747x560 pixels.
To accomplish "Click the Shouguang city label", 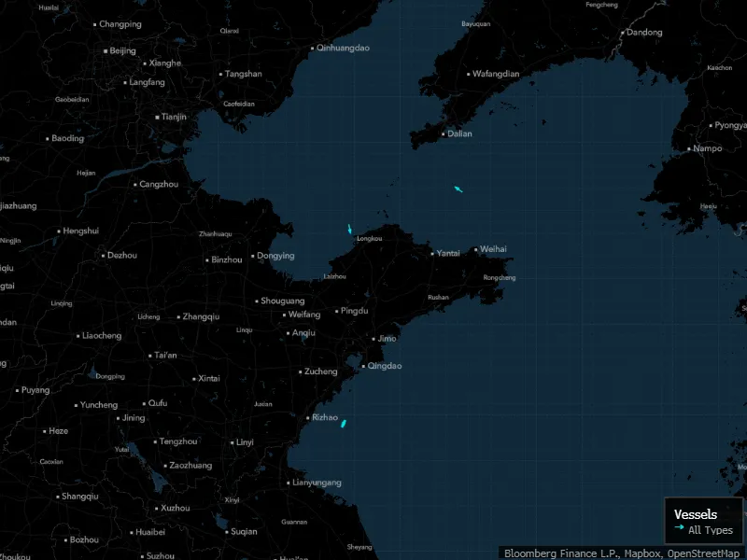I will (x=283, y=301).
